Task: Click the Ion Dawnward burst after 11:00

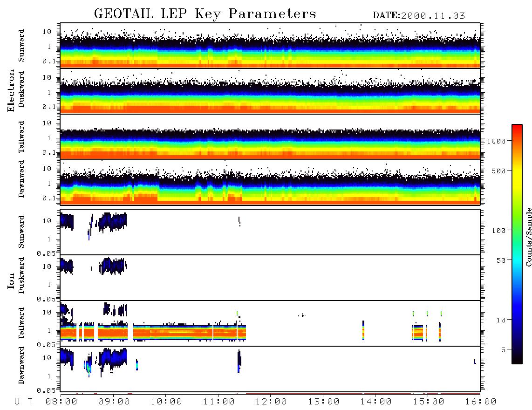Action: click(239, 362)
